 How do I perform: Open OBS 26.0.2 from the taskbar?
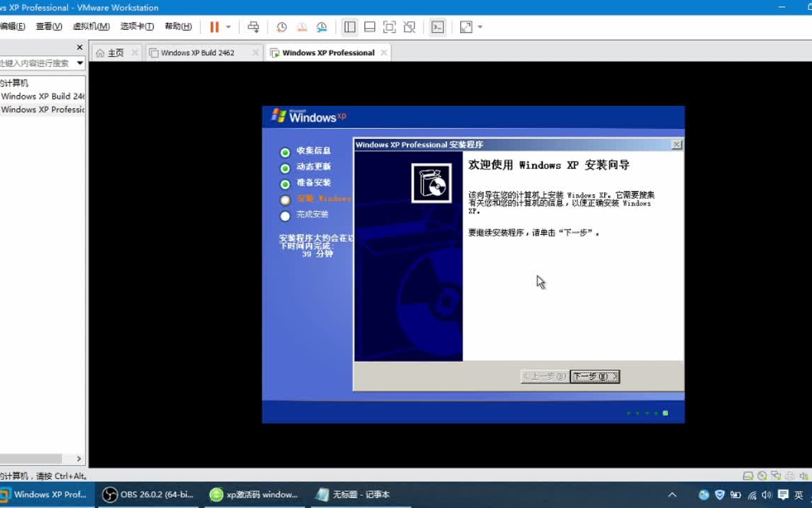[x=148, y=495]
